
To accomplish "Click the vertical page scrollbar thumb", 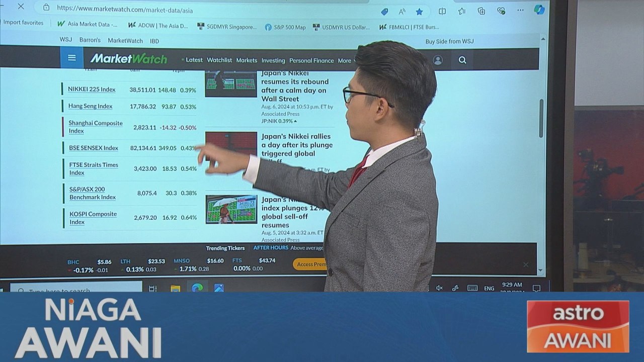I will 541,118.
